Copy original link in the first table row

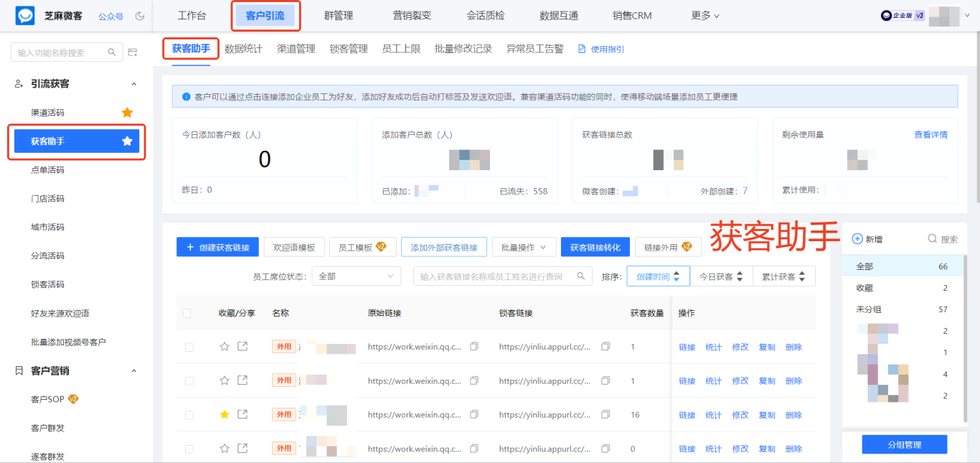[474, 347]
